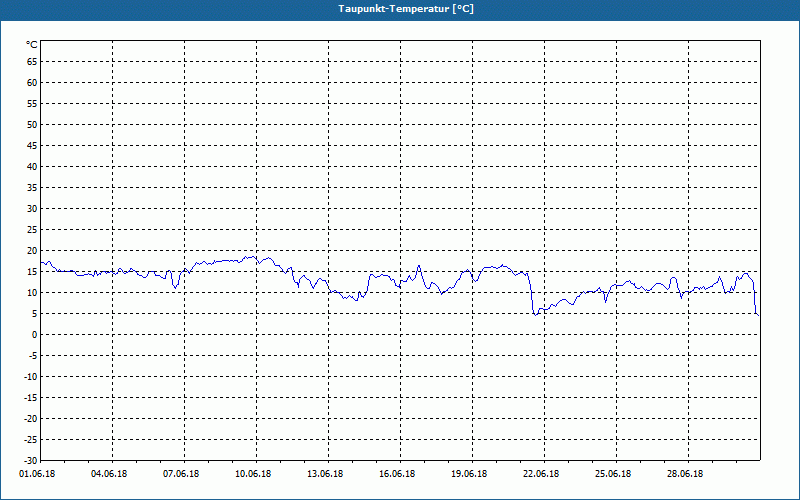Click the 28.06.18 date label
The height and width of the screenshot is (500, 800).
click(685, 473)
